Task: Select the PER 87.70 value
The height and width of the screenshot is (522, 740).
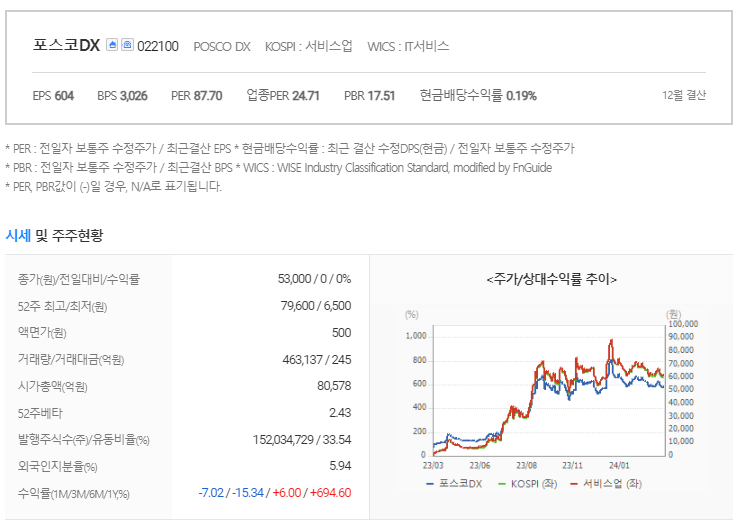Action: pos(196,96)
